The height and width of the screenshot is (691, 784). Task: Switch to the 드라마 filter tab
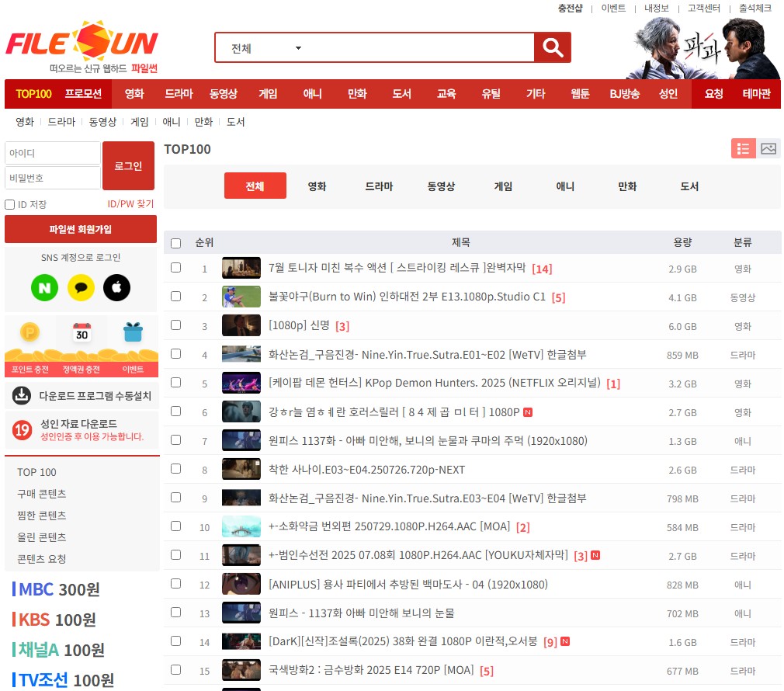(x=379, y=186)
